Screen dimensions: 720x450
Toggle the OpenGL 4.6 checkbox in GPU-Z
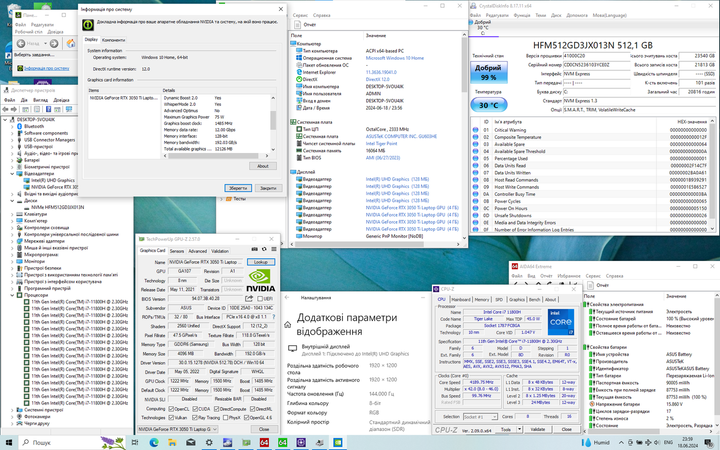click(x=247, y=418)
